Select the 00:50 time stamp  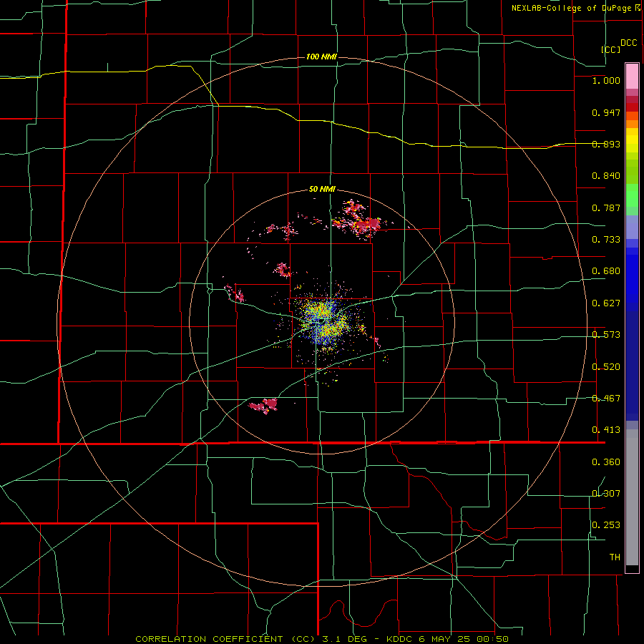[494, 639]
